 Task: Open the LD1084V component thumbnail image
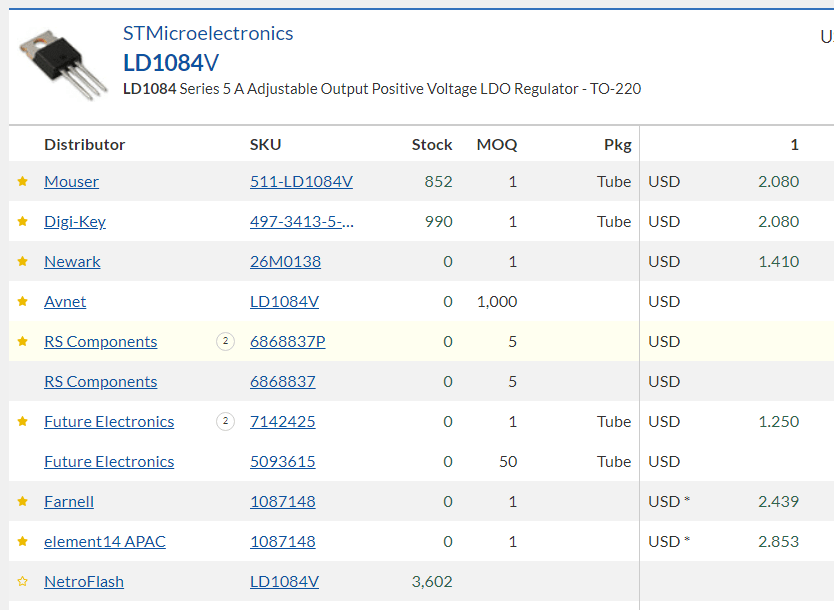click(x=62, y=64)
